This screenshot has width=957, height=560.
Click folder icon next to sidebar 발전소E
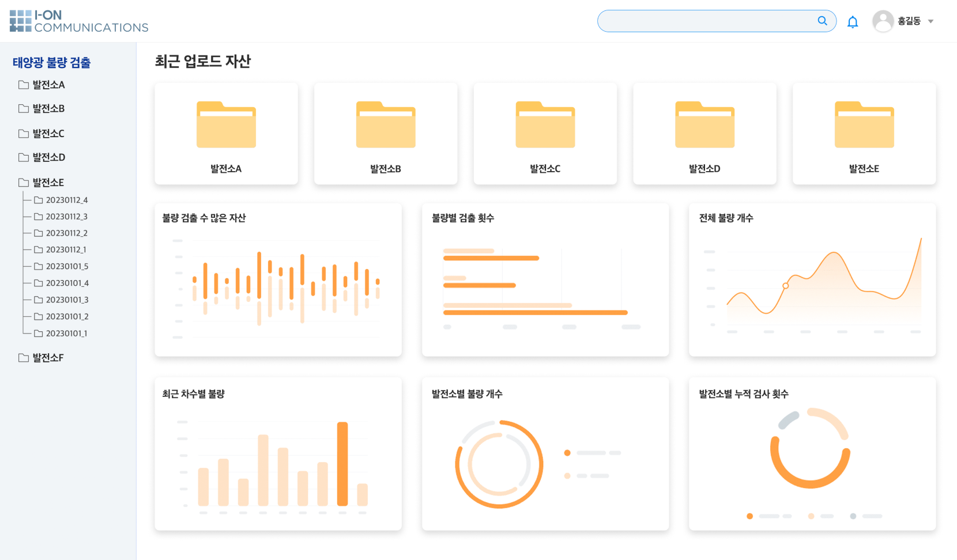click(24, 182)
